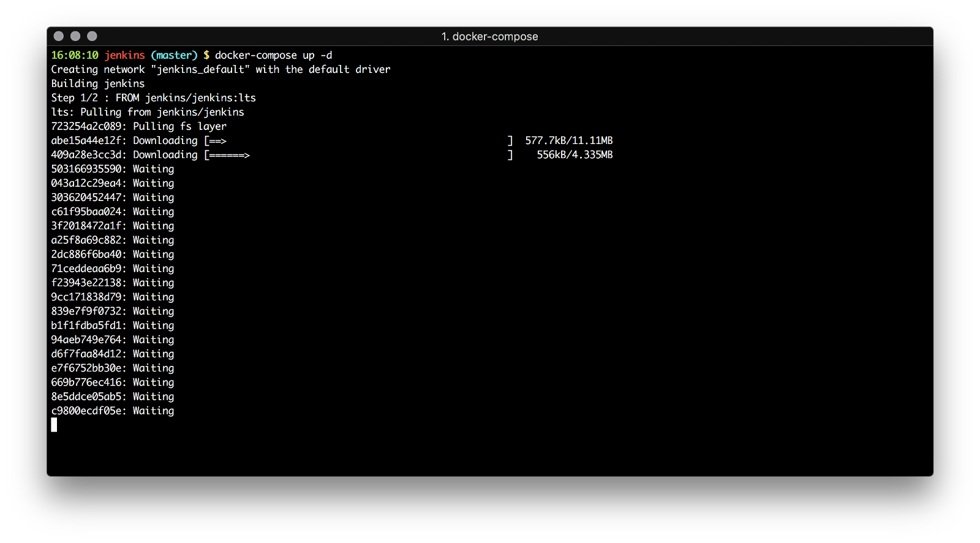980x543 pixels.
Task: Click the download progress bar for 409a28e3cc3d
Action: tap(358, 154)
